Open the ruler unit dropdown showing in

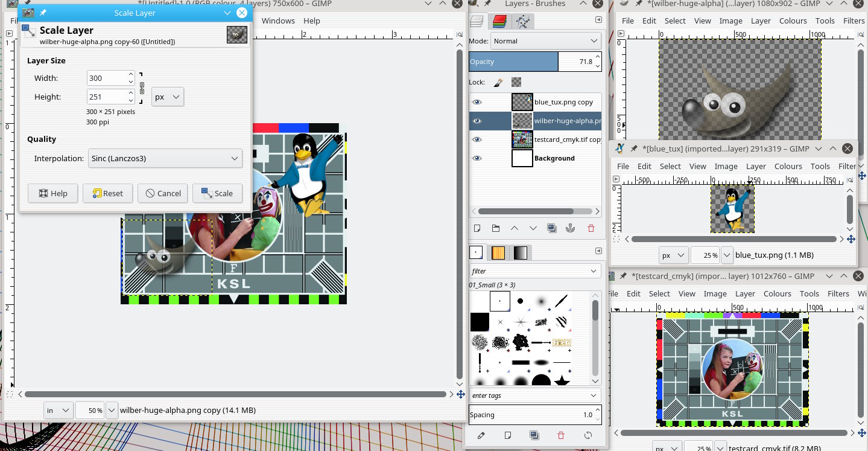click(x=59, y=410)
